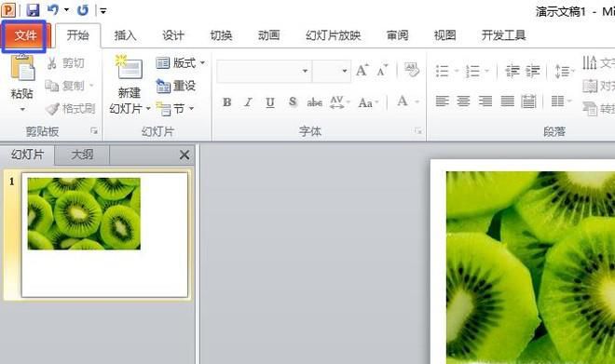Click the decrease font size icon

(382, 71)
